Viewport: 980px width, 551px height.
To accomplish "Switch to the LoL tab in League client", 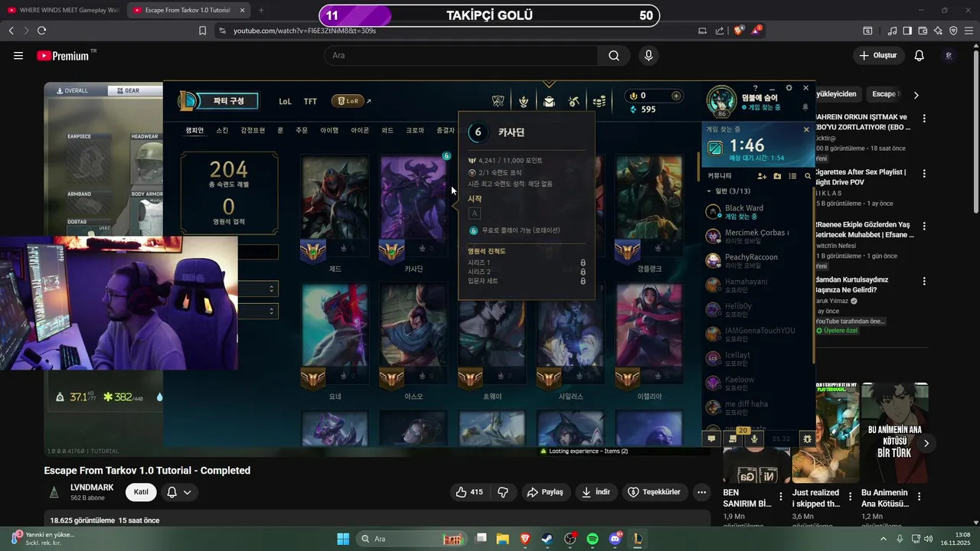I will (x=285, y=101).
